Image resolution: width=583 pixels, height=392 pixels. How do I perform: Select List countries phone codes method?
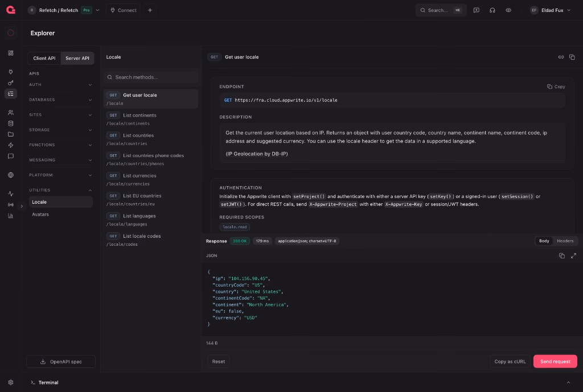(x=150, y=159)
